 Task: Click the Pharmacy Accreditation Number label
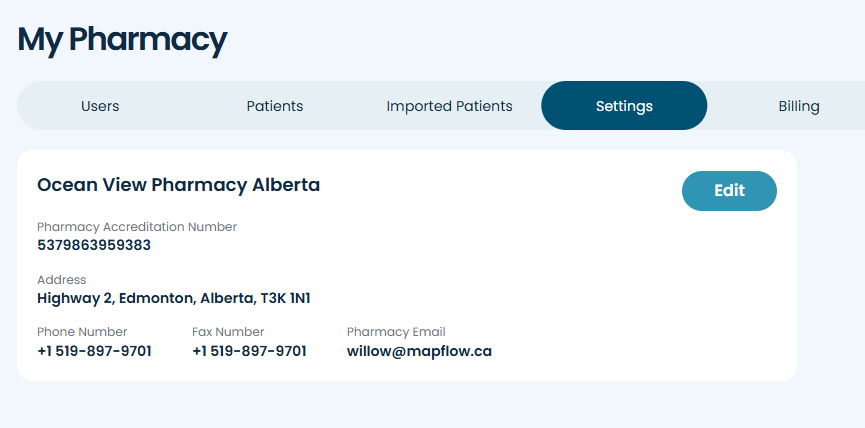point(137,227)
